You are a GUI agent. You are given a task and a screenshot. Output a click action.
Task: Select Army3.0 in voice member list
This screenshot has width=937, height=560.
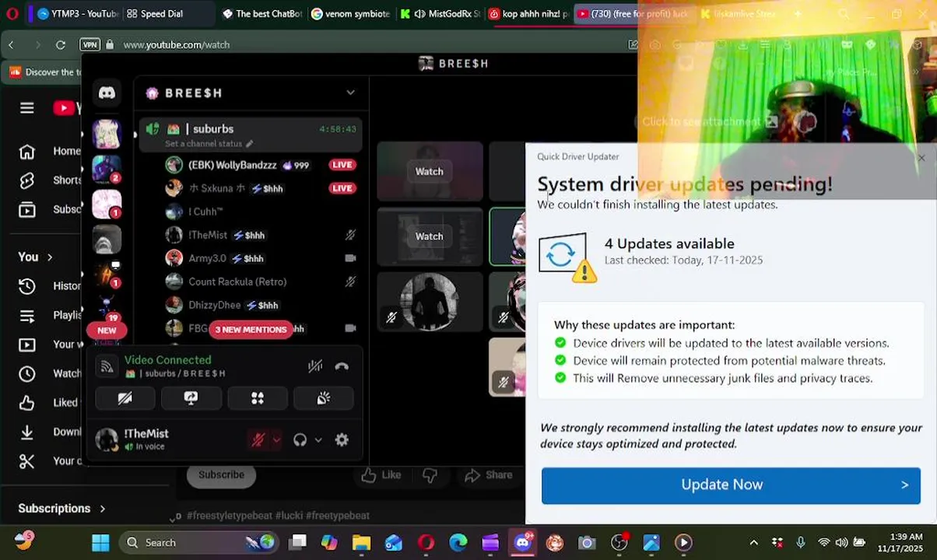(x=259, y=258)
